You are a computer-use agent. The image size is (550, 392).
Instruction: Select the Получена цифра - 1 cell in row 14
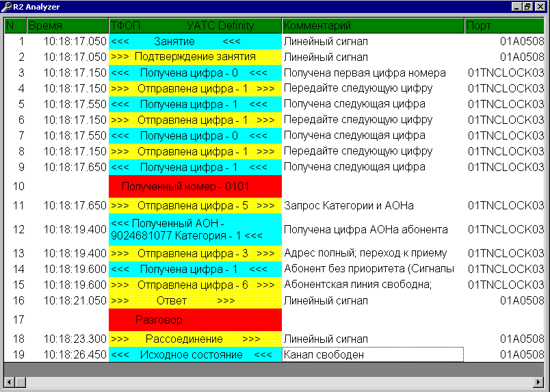[196, 269]
